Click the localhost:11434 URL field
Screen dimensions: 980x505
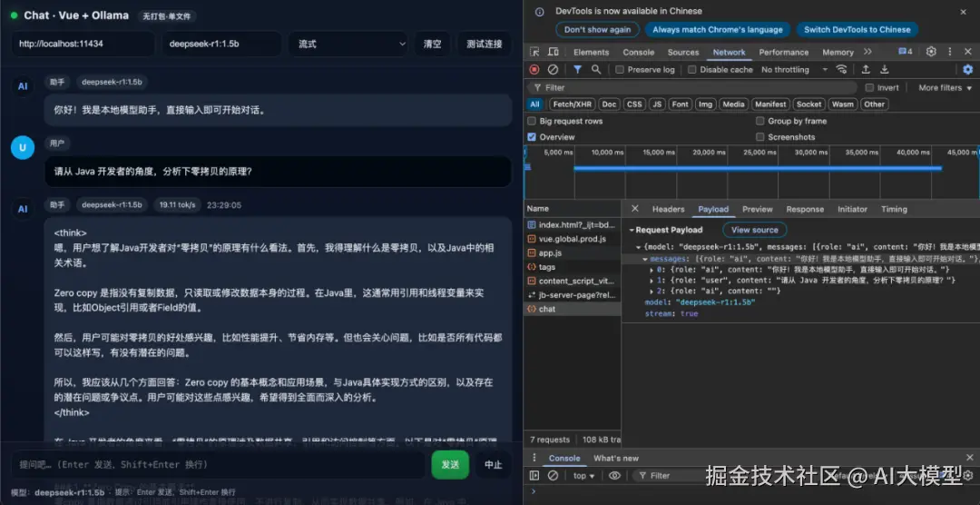[83, 44]
